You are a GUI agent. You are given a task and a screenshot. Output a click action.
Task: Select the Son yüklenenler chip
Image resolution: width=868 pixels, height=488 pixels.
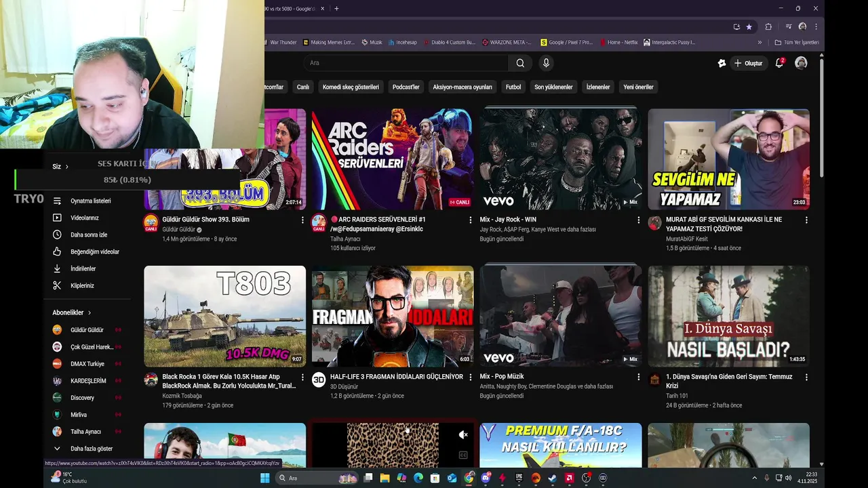553,87
